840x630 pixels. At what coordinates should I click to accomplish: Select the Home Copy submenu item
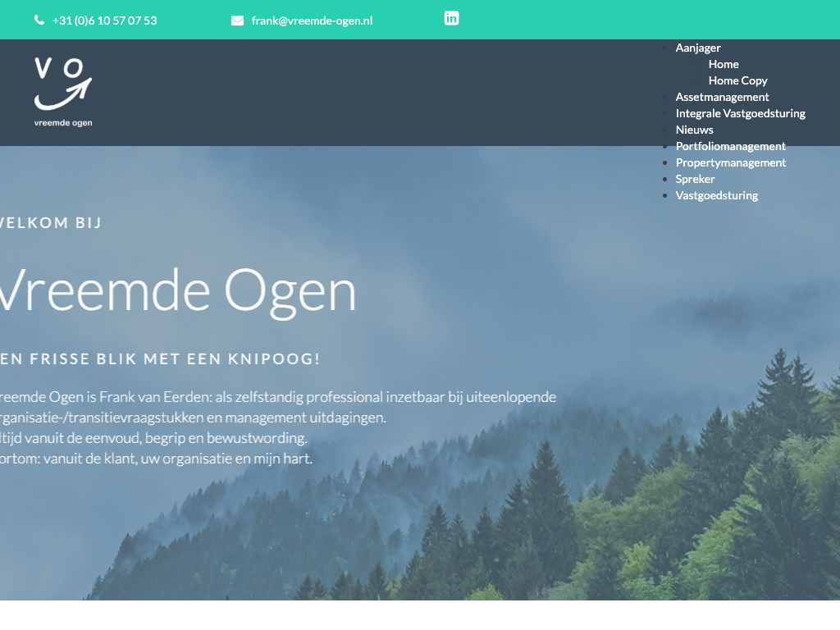pos(737,80)
